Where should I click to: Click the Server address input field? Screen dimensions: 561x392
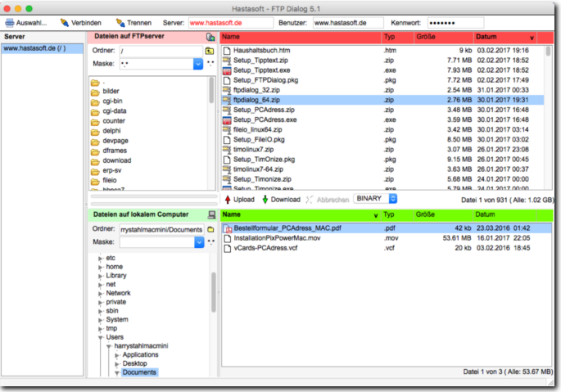point(218,22)
